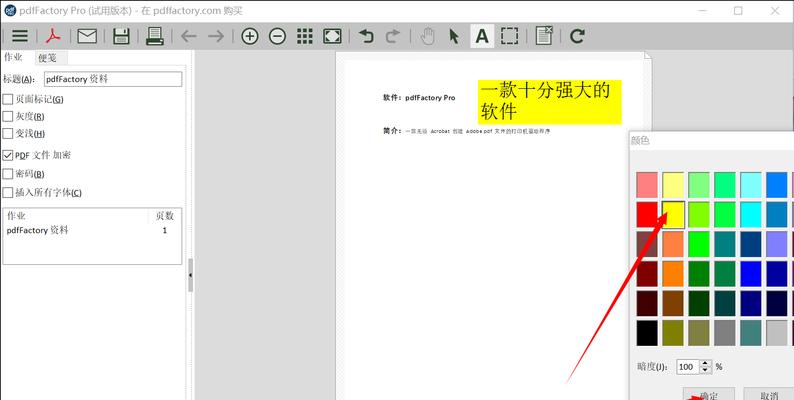The image size is (794, 400).
Task: Pick the pure blue color swatch
Action: click(751, 274)
